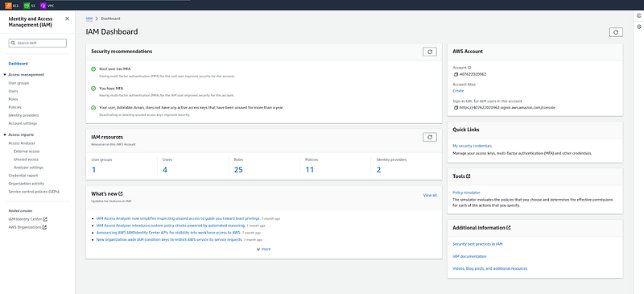Image resolution: width=644 pixels, height=294 pixels.
Task: Click the Search IAM input field
Action: point(37,43)
